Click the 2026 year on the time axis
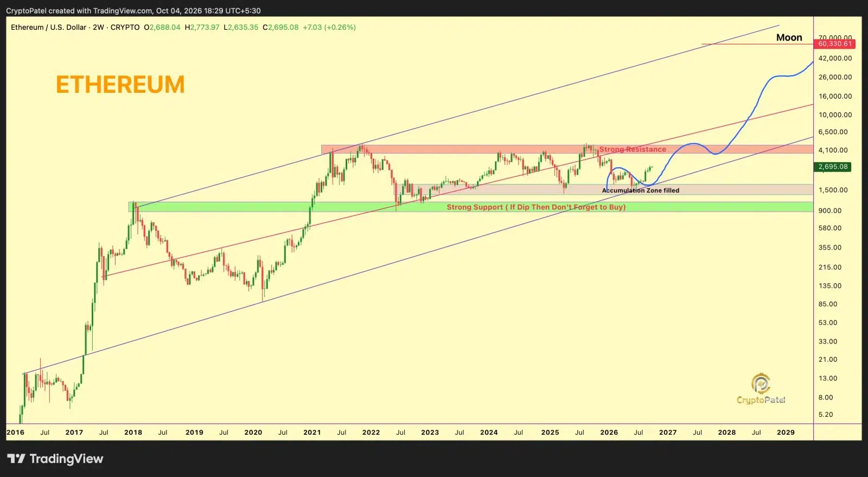Image resolution: width=868 pixels, height=477 pixels. coord(609,433)
